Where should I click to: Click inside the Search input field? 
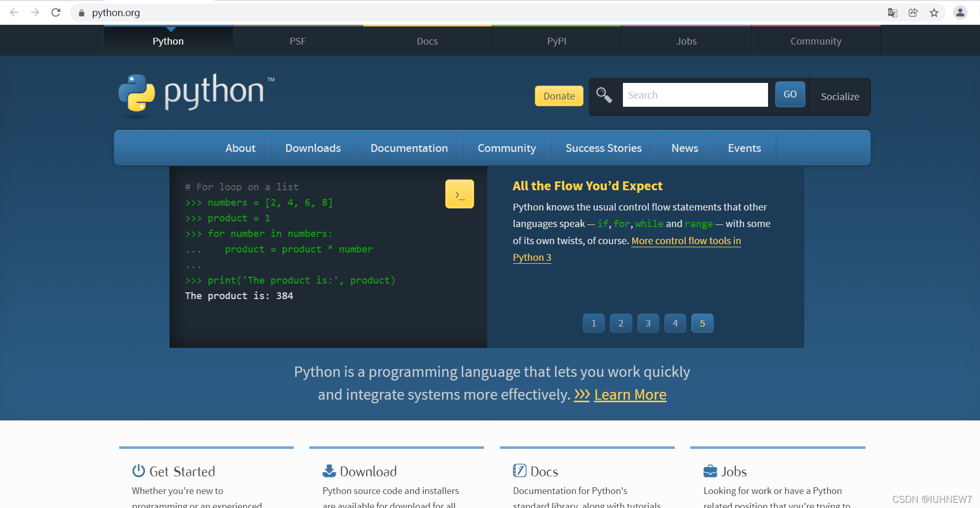[694, 95]
